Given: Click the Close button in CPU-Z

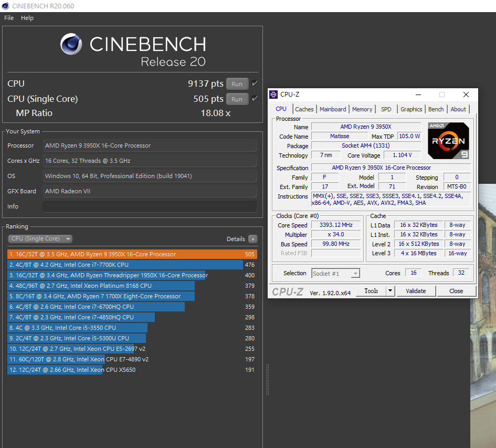Looking at the screenshot, I should coord(456,290).
